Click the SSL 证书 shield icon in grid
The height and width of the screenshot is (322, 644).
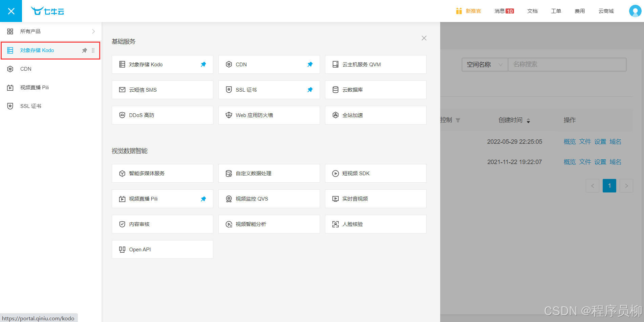point(229,90)
